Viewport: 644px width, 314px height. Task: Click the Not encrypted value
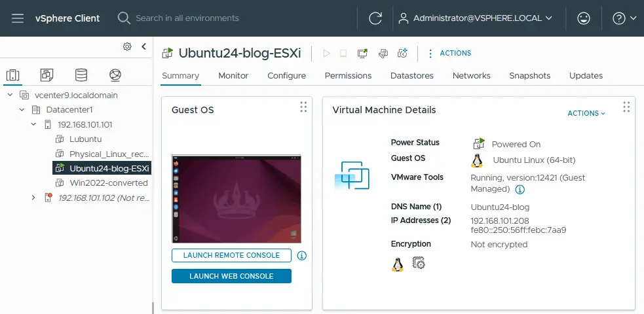pyautogui.click(x=499, y=245)
